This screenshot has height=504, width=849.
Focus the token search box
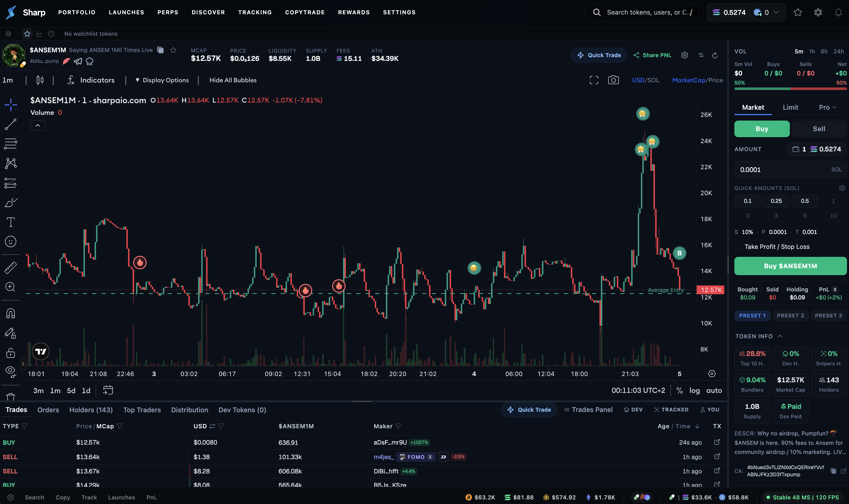643,13
